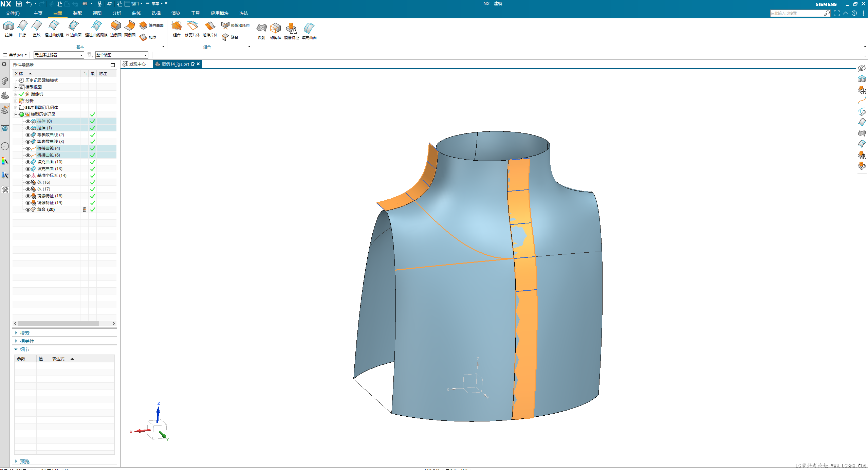The image size is (868, 470).
Task: Click the 修剪和延伸 tool
Action: click(235, 25)
